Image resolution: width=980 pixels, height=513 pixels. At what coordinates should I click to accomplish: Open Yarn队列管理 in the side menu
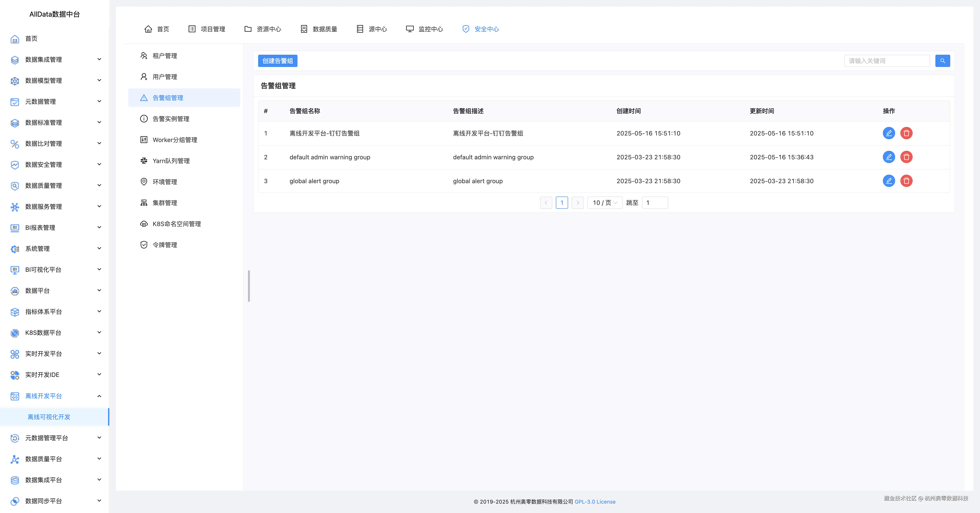click(x=171, y=161)
